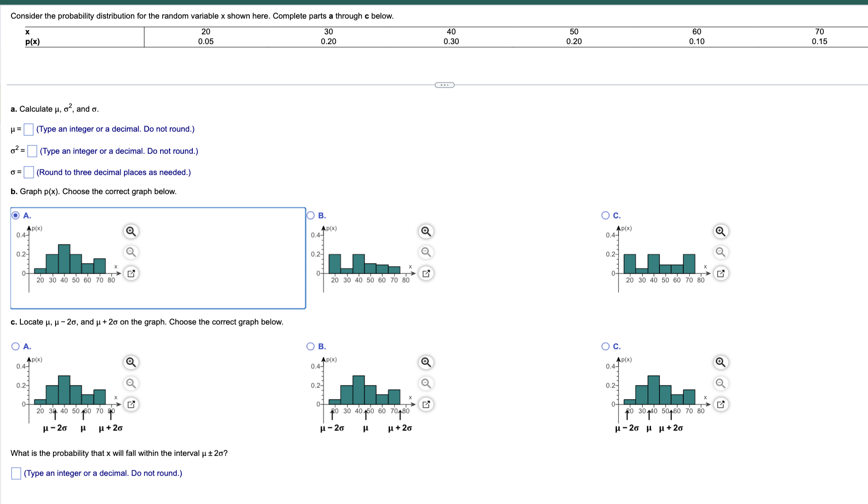Click the μ answer input box
Screen dimensions: 868x504
tap(28, 129)
